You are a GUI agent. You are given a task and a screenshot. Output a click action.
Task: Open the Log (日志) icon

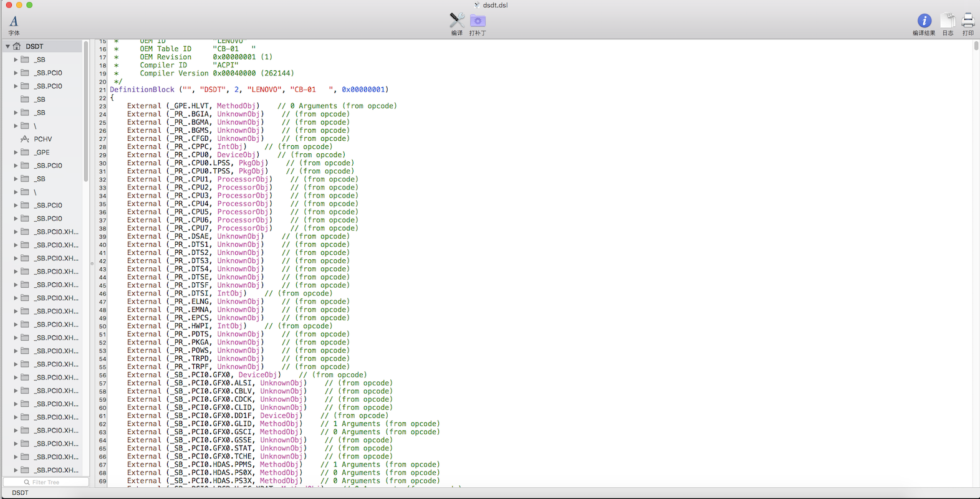click(948, 21)
